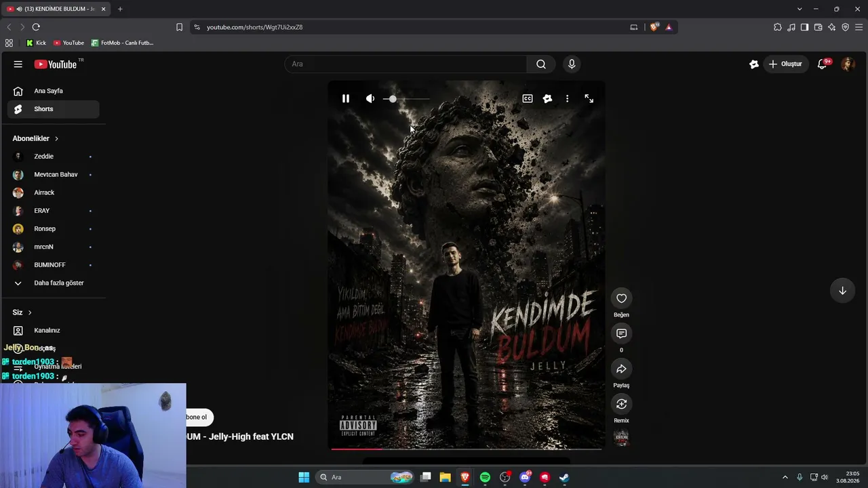Expand the Abonelikler section
The image size is (868, 488).
pos(35,138)
